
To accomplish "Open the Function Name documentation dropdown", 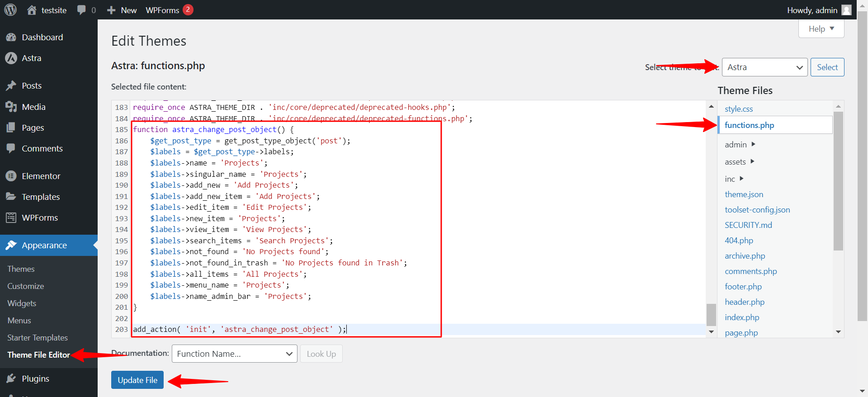I will (x=234, y=354).
